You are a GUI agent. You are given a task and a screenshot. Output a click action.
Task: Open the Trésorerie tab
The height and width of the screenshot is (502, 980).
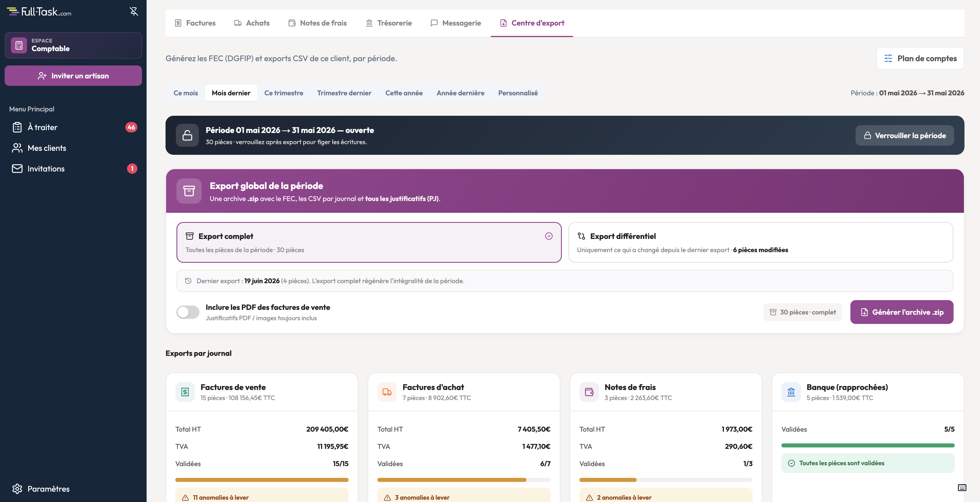389,23
